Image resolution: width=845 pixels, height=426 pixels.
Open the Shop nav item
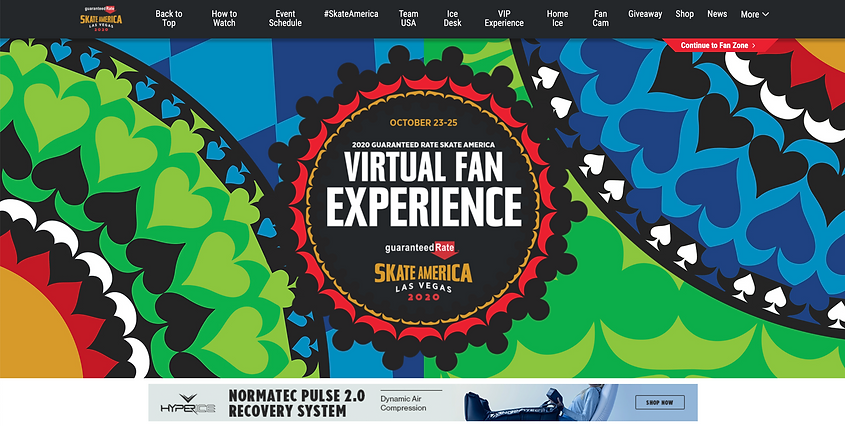pyautogui.click(x=684, y=14)
